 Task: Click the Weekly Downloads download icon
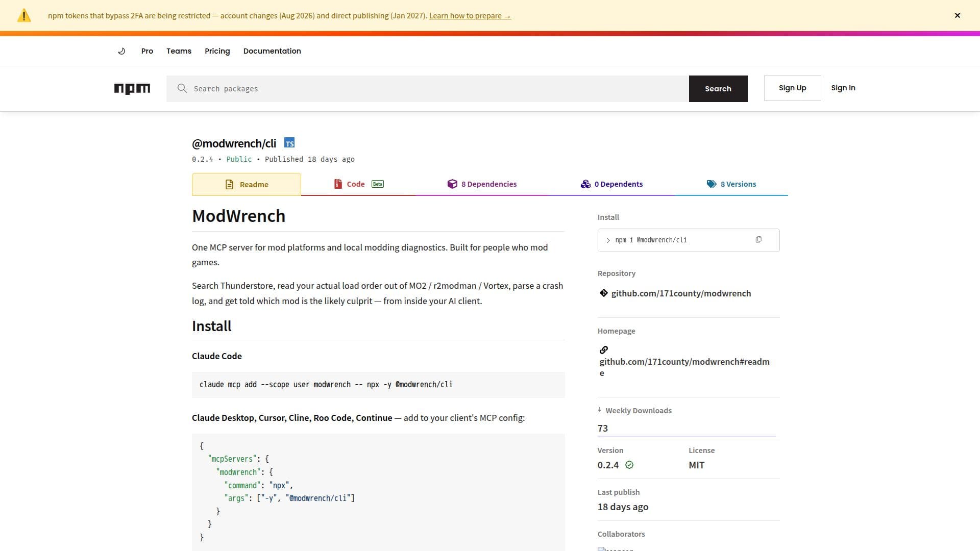[x=600, y=410]
